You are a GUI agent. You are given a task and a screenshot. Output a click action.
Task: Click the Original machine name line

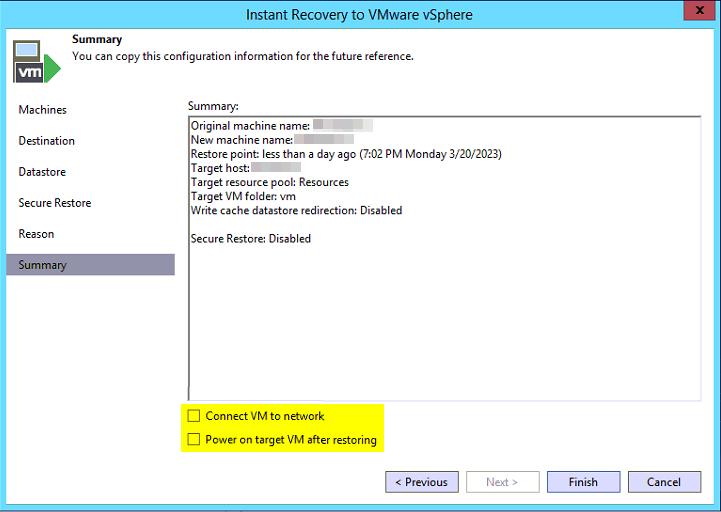250,126
